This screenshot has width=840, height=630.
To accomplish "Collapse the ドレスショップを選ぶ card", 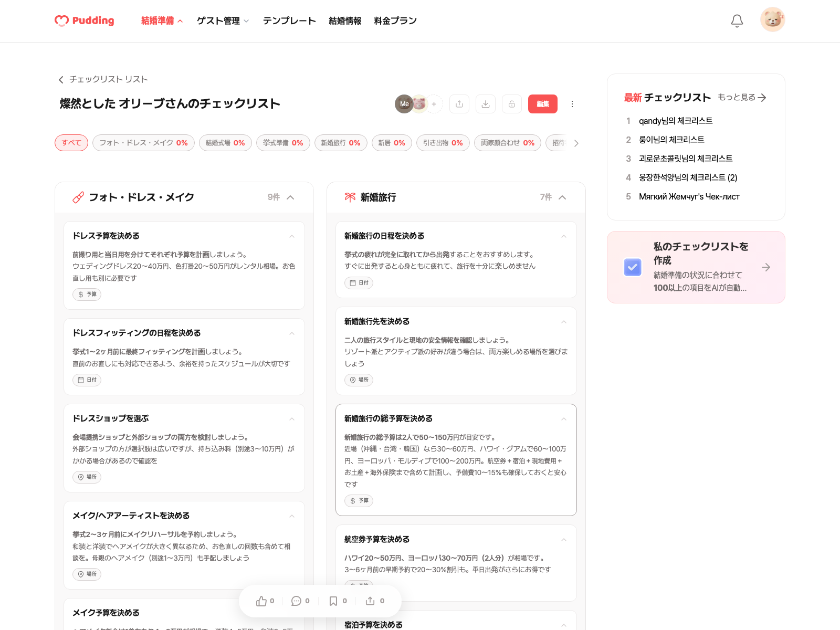I will (292, 419).
